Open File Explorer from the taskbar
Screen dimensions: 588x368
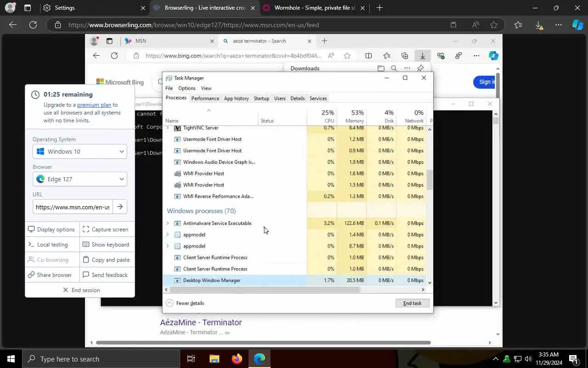tap(215, 359)
